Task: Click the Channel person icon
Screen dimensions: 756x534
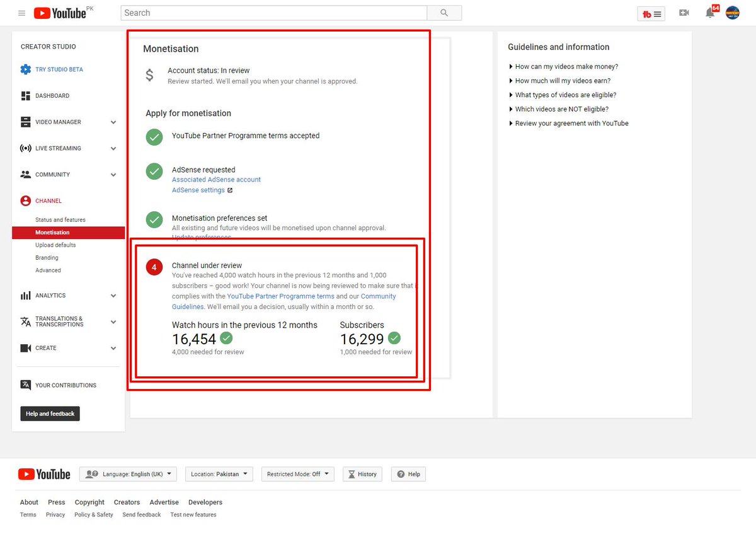Action: coord(25,201)
